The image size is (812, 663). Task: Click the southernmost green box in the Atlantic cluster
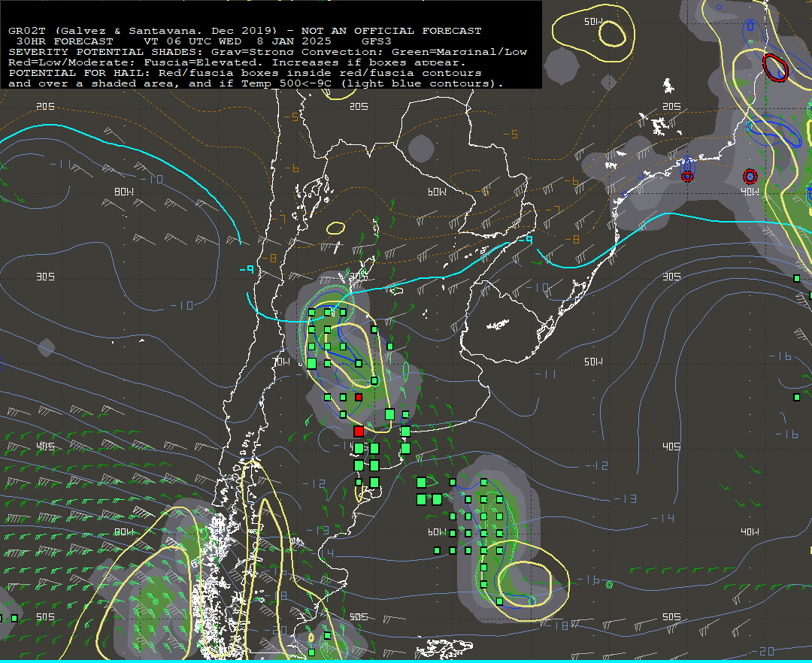[499, 601]
